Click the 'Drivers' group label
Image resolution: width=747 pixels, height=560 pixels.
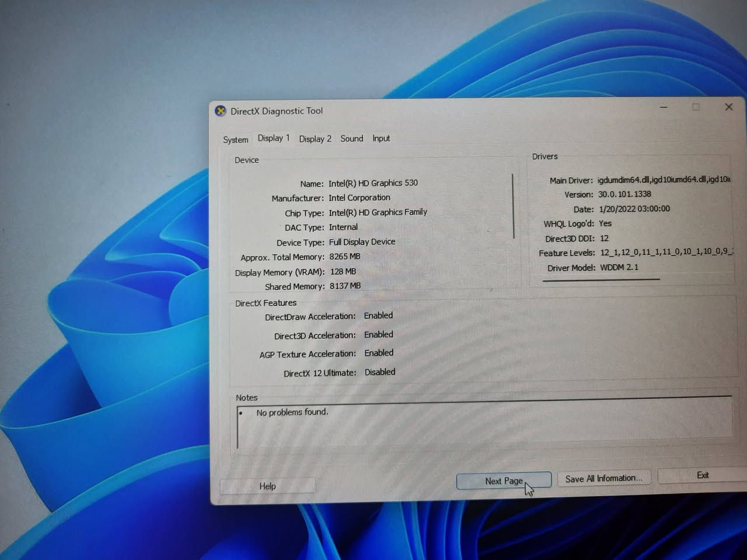[544, 156]
